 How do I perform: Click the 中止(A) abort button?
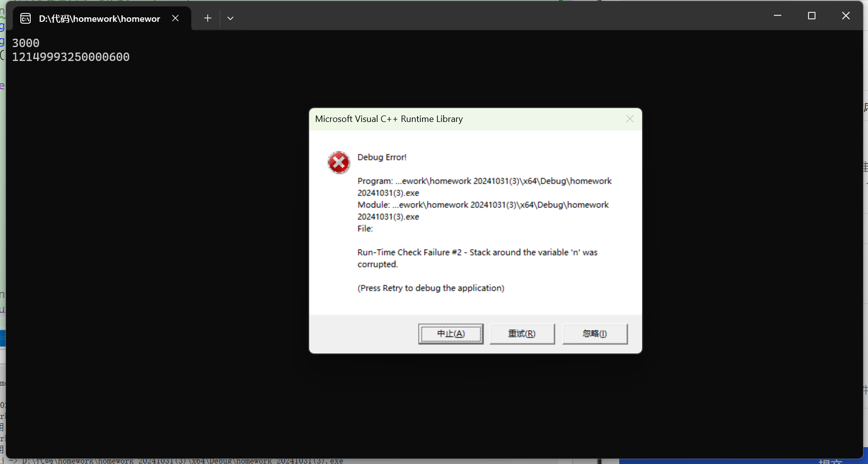click(x=451, y=334)
